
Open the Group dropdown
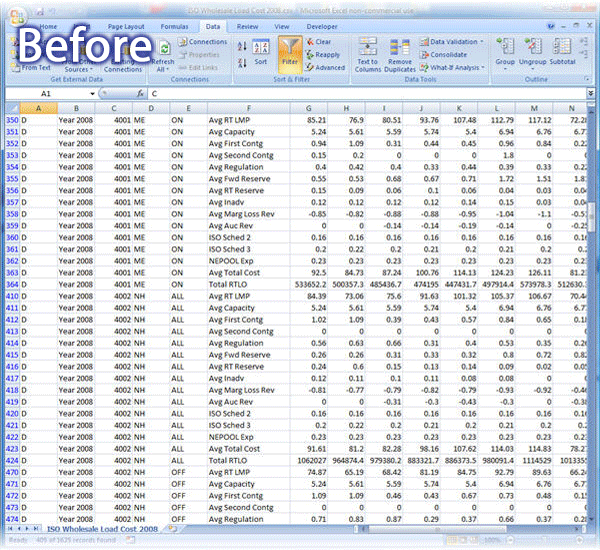(x=505, y=70)
